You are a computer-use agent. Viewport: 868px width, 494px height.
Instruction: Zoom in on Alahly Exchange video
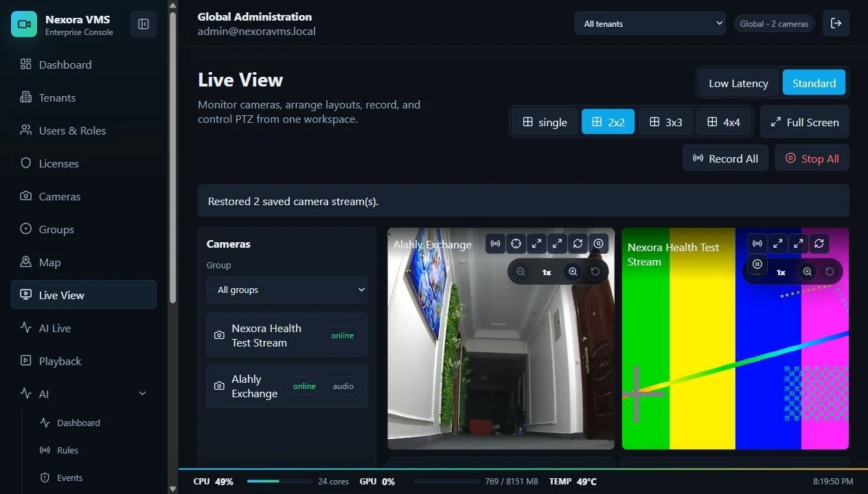click(x=573, y=272)
